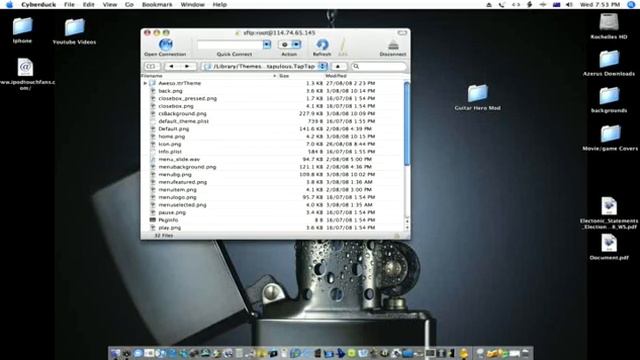
Task: Select the Azerus Downloads folder
Action: click(609, 63)
